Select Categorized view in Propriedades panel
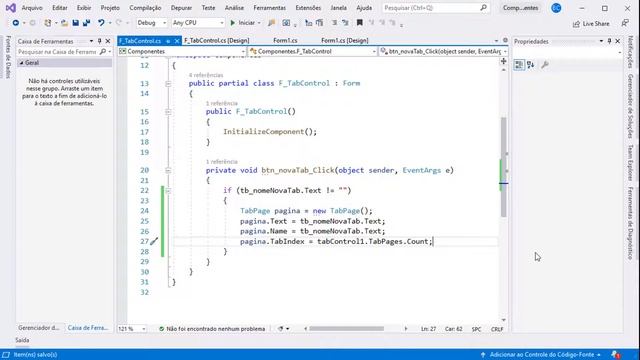Screen dimensions: 640x360 (519, 64)
